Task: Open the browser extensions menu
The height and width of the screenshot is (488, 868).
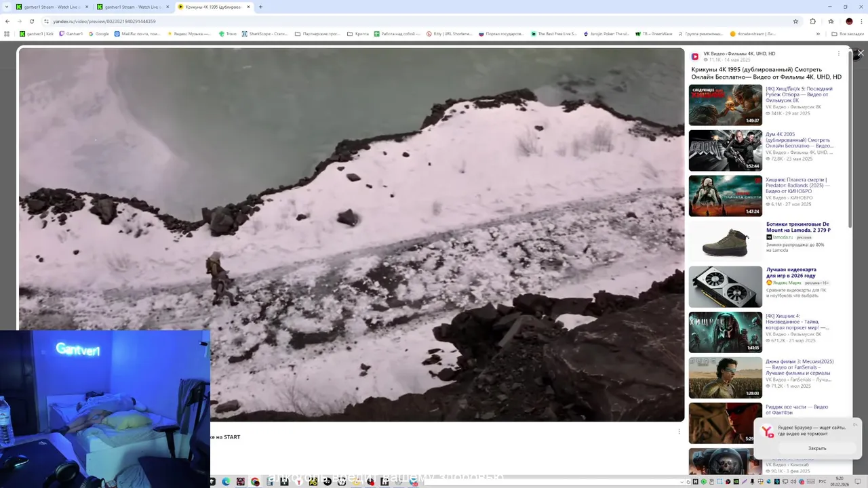Action: pos(813,21)
